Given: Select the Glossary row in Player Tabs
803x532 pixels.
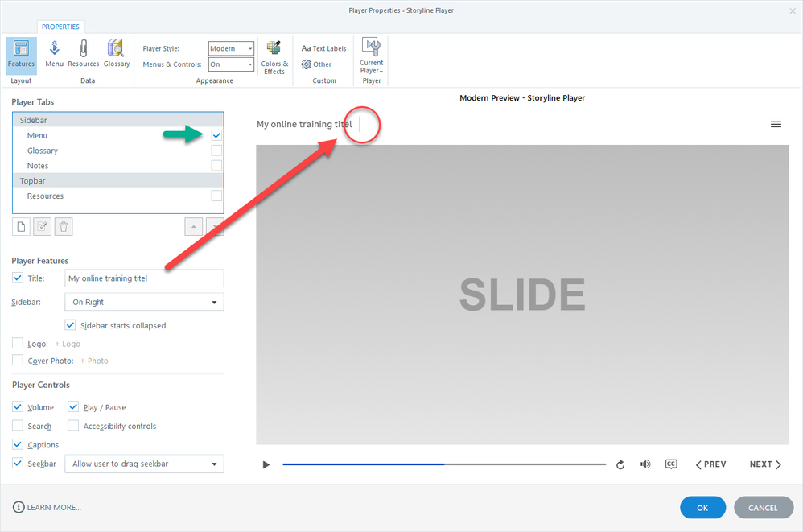Looking at the screenshot, I should point(117,151).
